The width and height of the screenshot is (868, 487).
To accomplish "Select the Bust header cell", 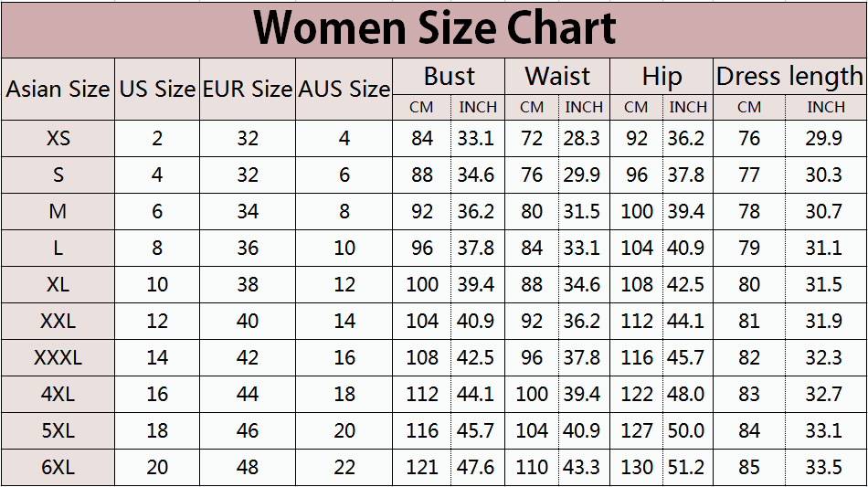I will tap(449, 77).
